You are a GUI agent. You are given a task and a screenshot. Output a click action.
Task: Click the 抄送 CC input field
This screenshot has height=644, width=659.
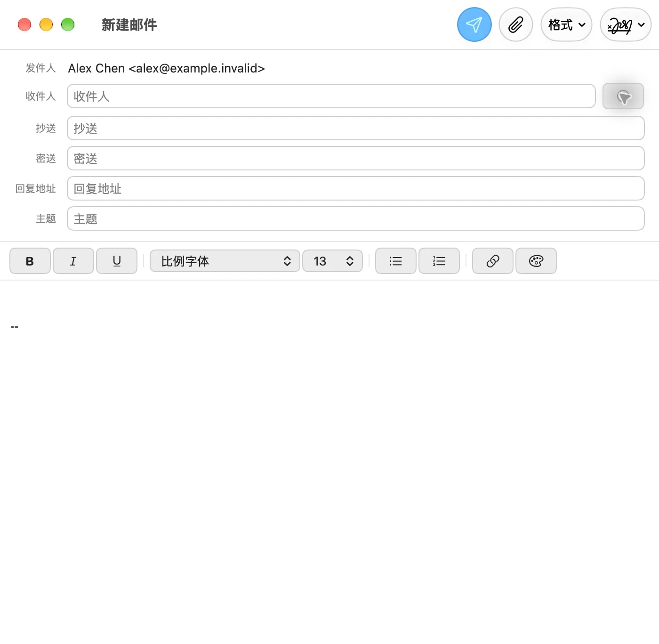tap(356, 128)
